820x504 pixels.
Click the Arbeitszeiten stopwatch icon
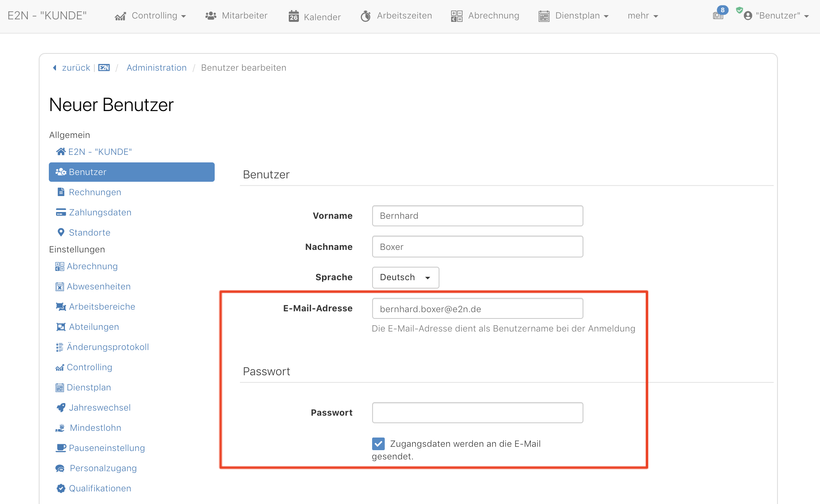(x=365, y=16)
